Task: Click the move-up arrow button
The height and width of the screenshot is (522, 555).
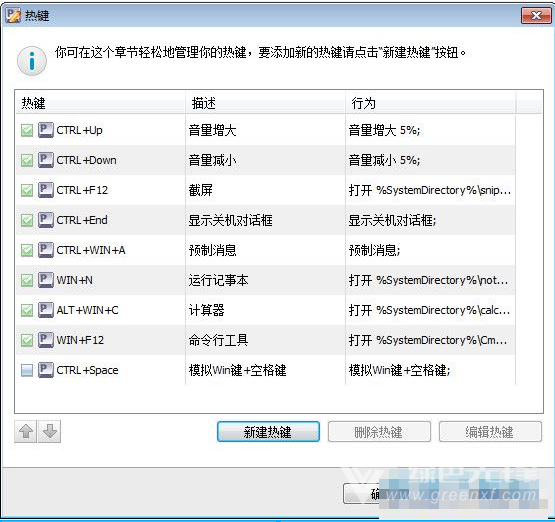Action: point(25,431)
